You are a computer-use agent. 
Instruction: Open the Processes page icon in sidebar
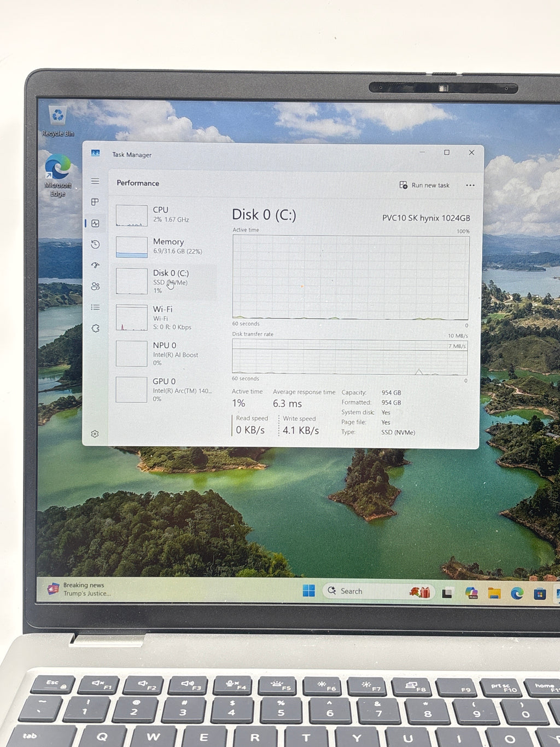click(x=95, y=202)
